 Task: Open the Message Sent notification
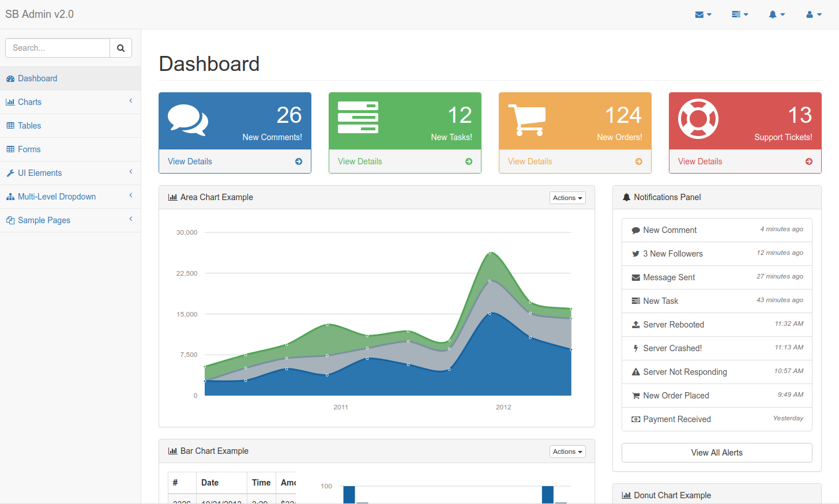717,277
